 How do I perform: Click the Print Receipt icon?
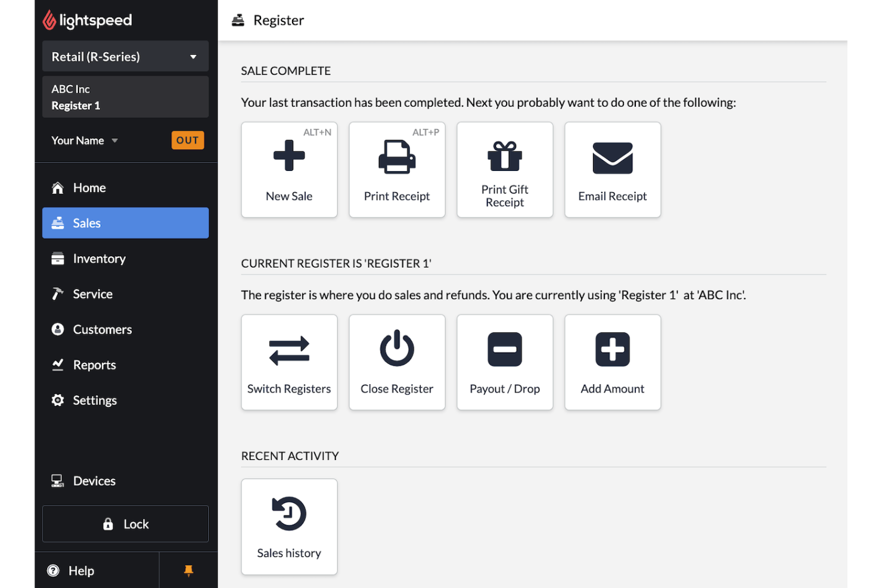(397, 170)
